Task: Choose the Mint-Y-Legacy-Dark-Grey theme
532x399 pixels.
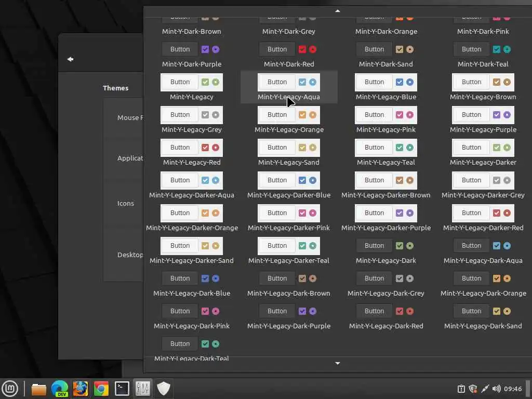Action: pos(386,283)
